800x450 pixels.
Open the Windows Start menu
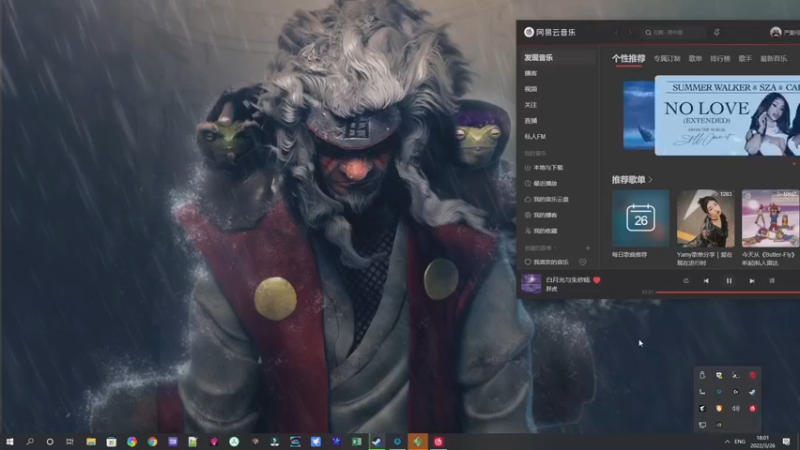point(9,441)
